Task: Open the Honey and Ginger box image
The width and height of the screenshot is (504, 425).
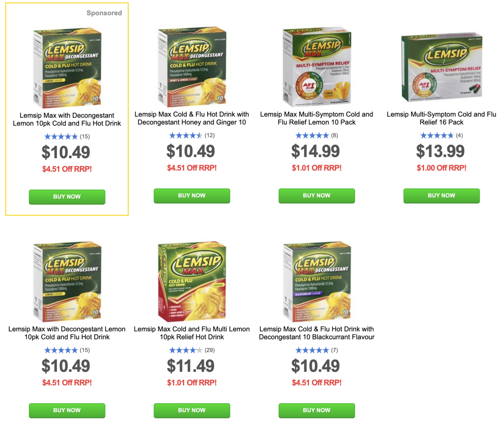Action: pos(192,67)
